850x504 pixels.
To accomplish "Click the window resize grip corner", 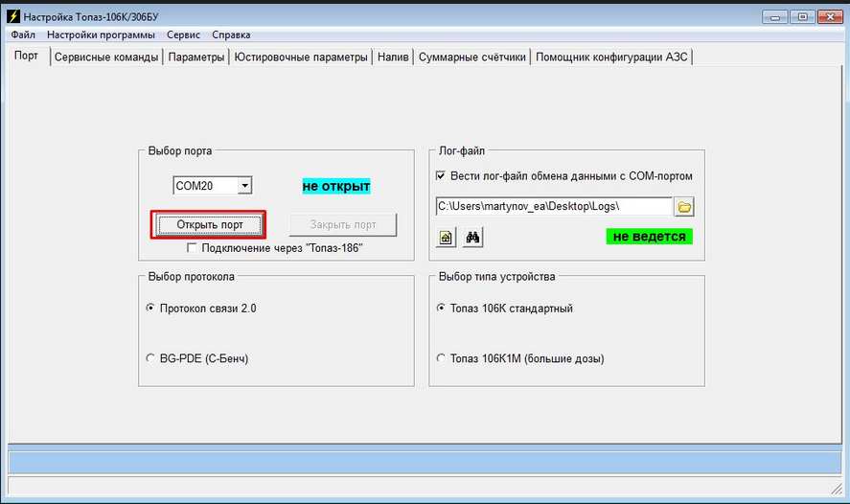I will point(837,489).
